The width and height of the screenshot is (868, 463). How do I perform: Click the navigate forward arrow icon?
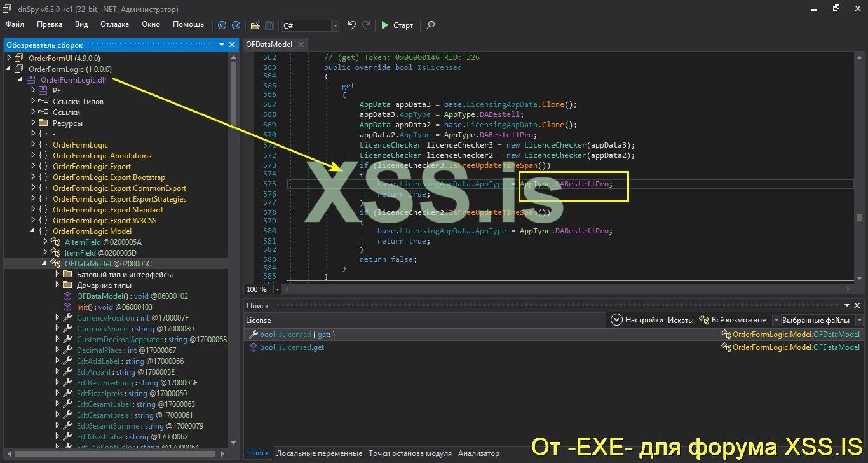235,25
